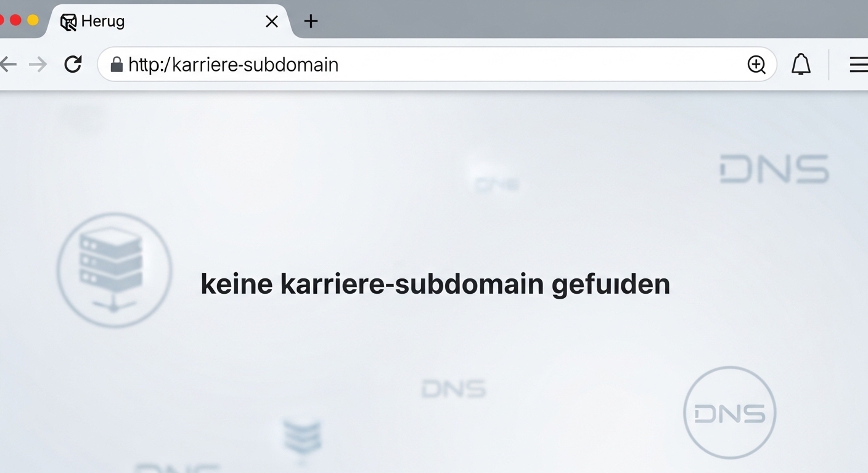
Task: Click the faded DNS label below the message
Action: click(x=454, y=389)
